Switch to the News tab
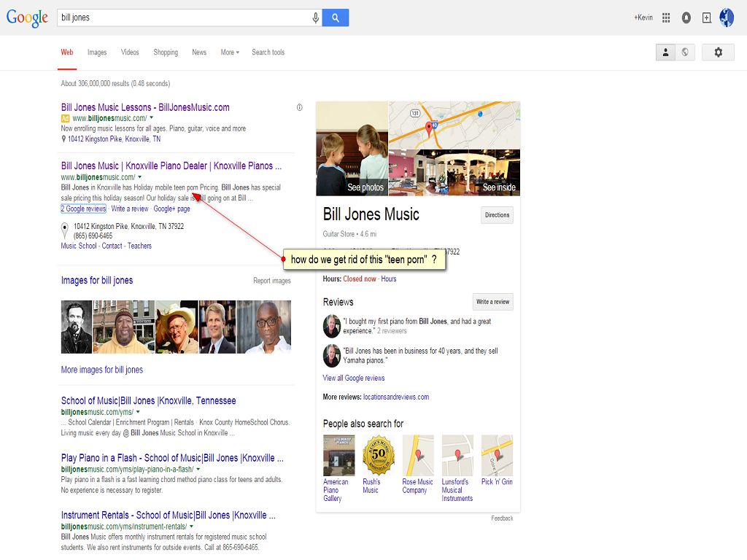 pos(199,52)
